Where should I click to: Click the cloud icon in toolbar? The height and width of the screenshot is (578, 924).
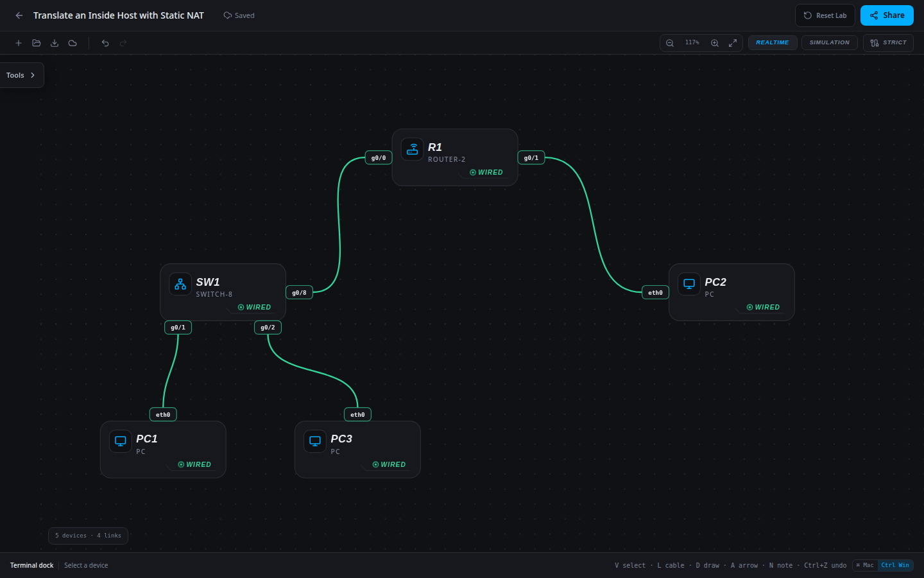coord(73,43)
